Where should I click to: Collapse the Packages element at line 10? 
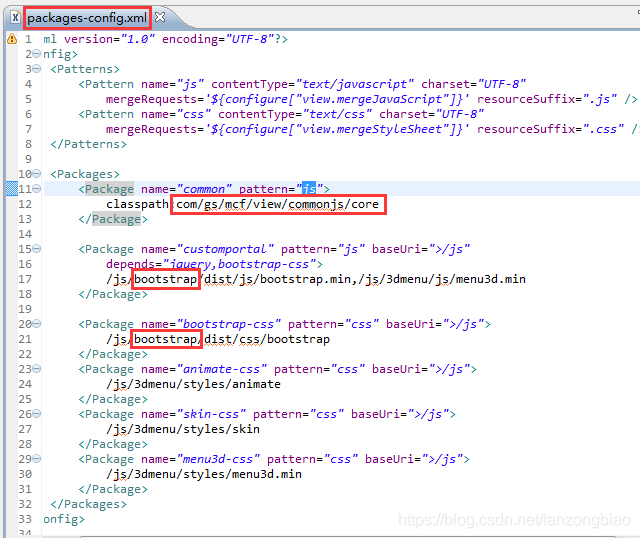(37, 174)
